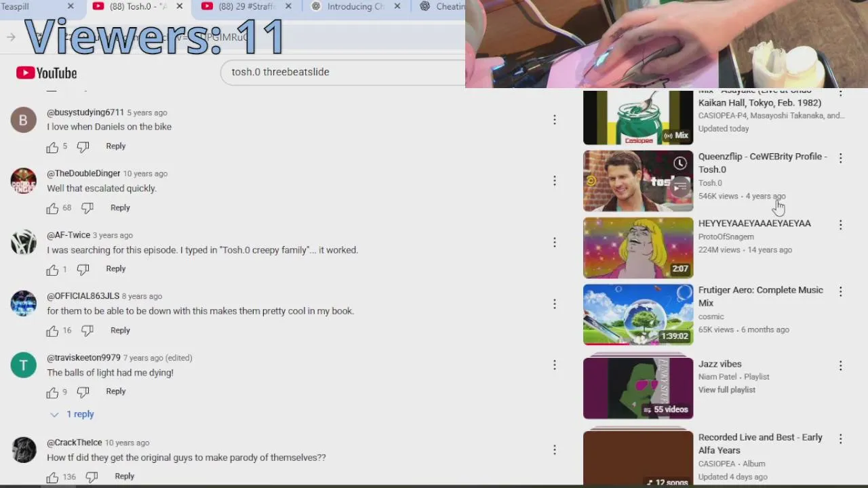The width and height of the screenshot is (868, 488).
Task: Open CrackTheIce's profile avatar
Action: (23, 449)
